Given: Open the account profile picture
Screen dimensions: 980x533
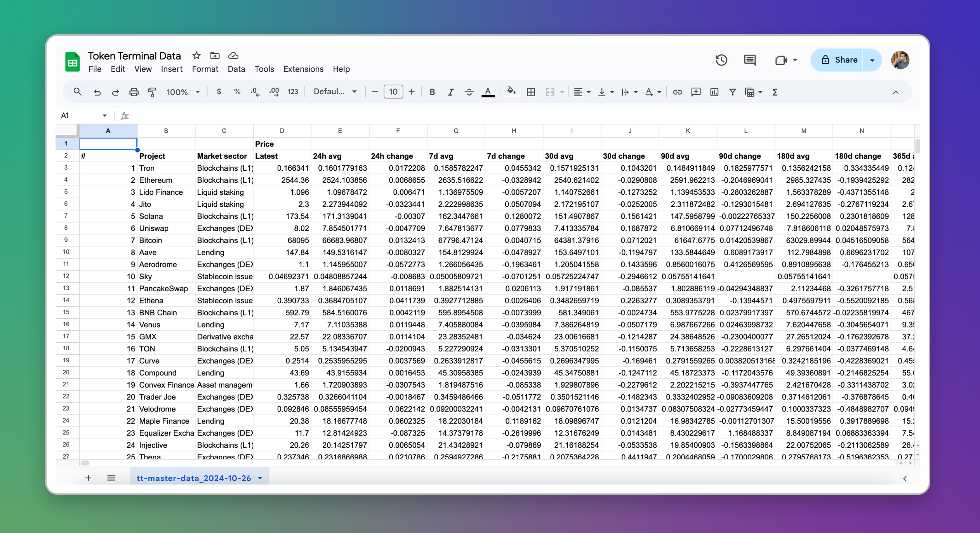Looking at the screenshot, I should click(900, 60).
